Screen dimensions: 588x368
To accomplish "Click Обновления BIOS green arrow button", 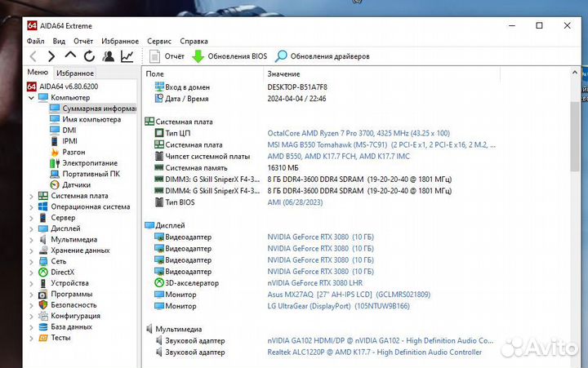I will tap(229, 56).
